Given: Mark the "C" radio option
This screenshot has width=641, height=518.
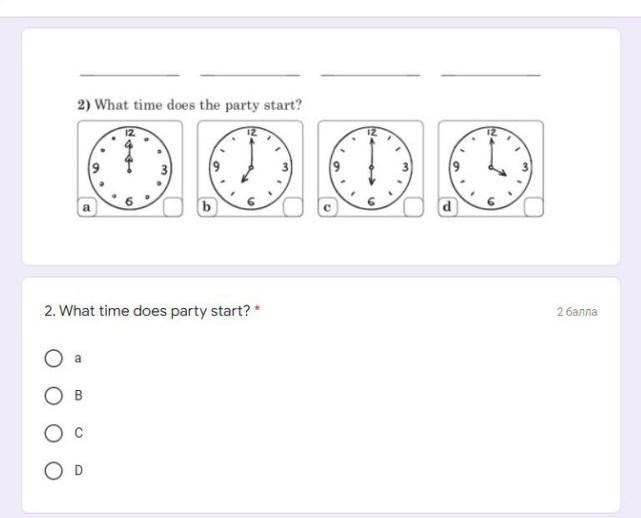Looking at the screenshot, I should (54, 433).
